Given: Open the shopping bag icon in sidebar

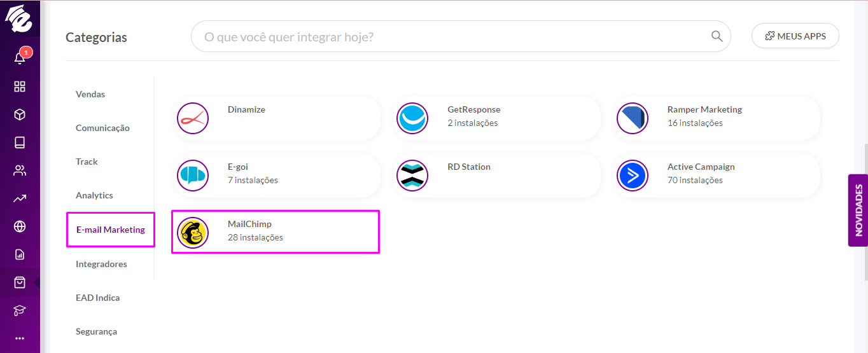Looking at the screenshot, I should [20, 282].
